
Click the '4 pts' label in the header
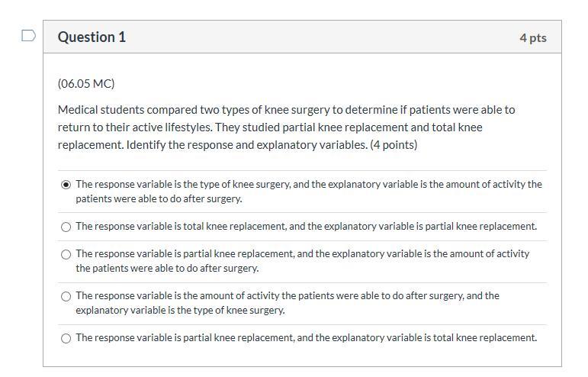(x=532, y=37)
